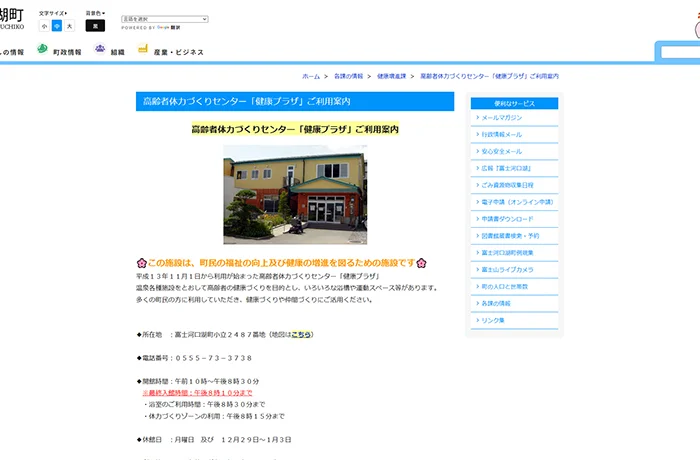Open 各課の情報 in the breadcrumb
This screenshot has height=460, width=700.
[349, 76]
